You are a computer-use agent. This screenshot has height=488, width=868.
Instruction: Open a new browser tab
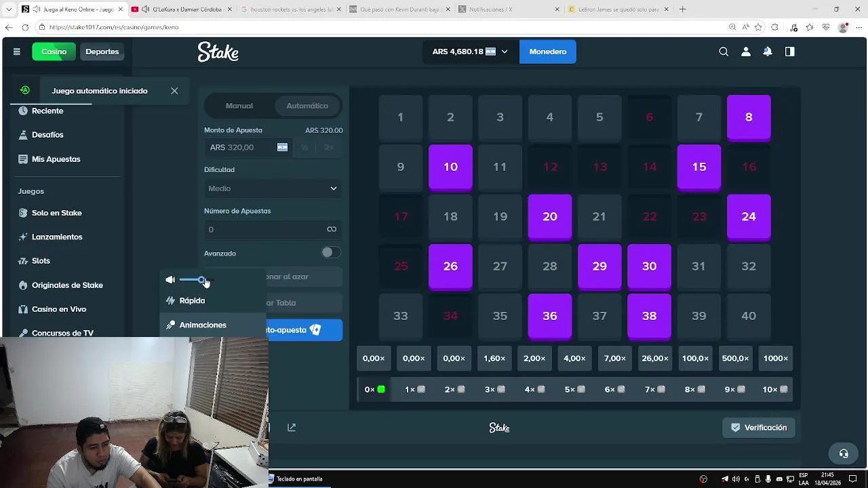pyautogui.click(x=682, y=9)
